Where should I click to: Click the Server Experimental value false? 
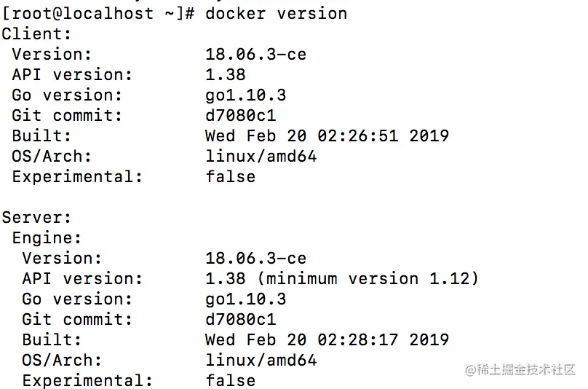click(x=230, y=380)
